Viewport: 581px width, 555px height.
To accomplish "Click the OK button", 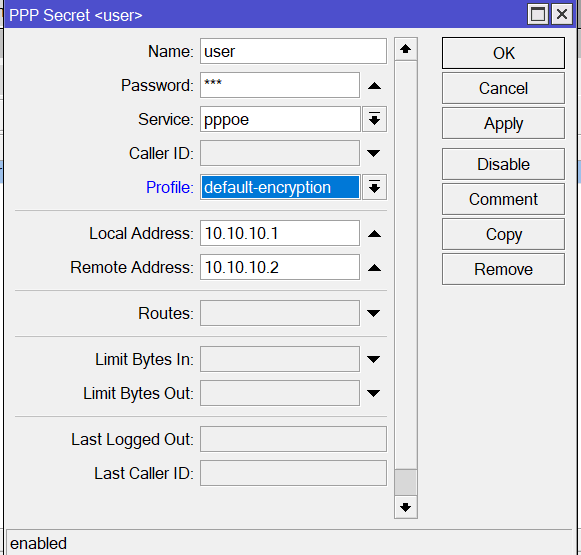I will point(503,53).
